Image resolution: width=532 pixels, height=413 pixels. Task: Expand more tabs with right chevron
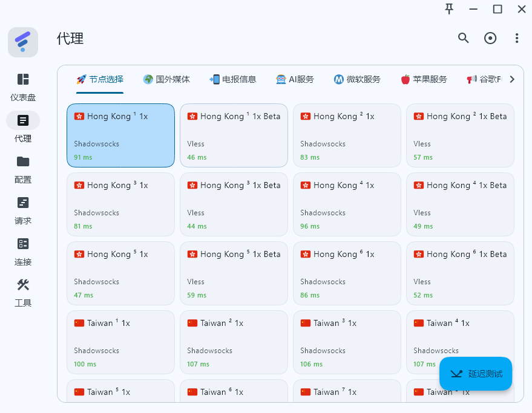512,79
